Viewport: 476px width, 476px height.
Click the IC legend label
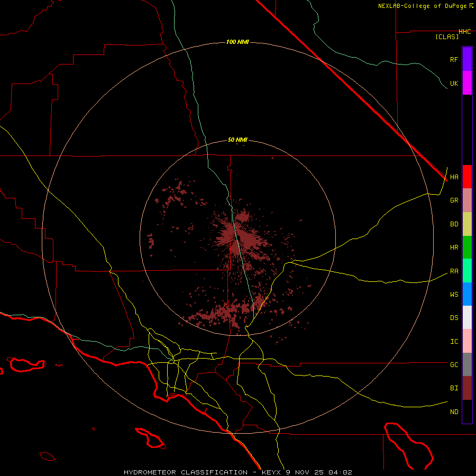click(x=454, y=342)
